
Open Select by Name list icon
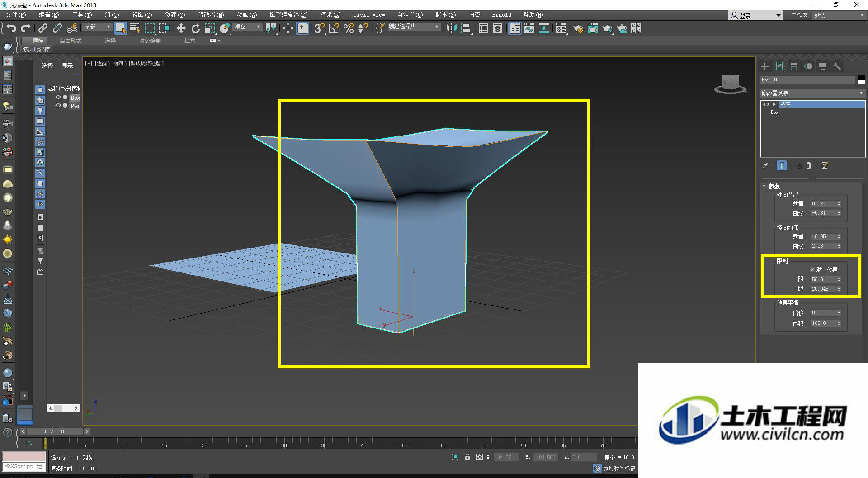(x=135, y=28)
